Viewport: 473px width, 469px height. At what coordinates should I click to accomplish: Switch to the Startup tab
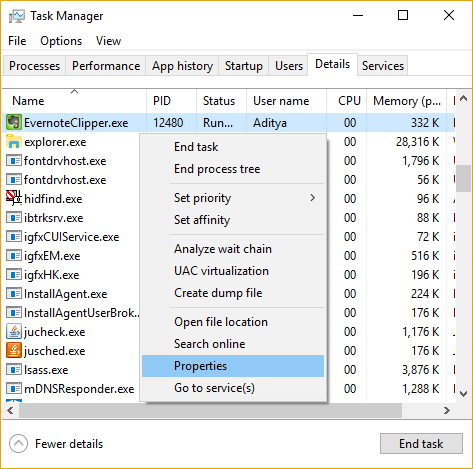pyautogui.click(x=244, y=66)
